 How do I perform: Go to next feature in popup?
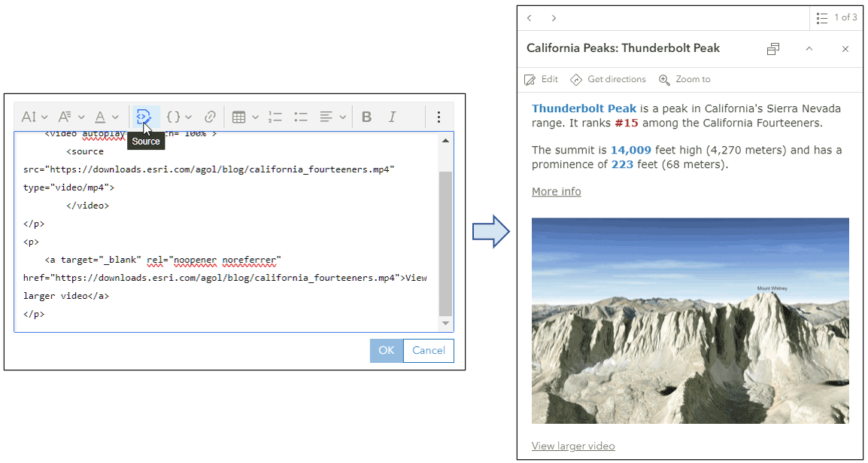(554, 18)
